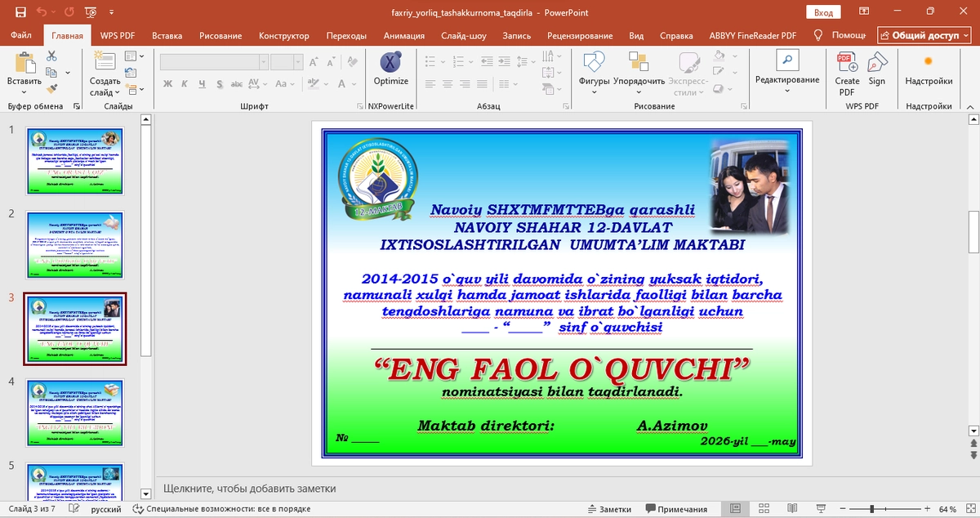The image size is (980, 518).
Task: Toggle strikethrough abc formatting
Action: click(237, 83)
